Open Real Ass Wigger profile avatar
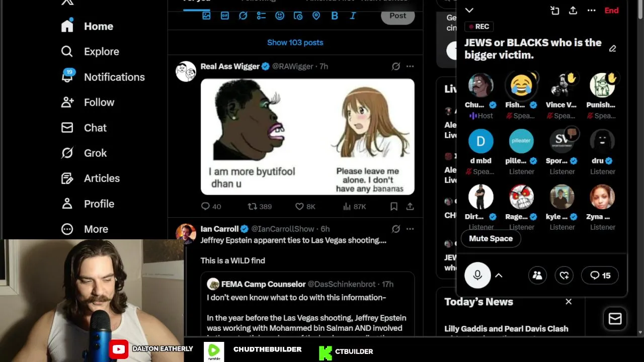Image resolution: width=644 pixels, height=362 pixels. [x=186, y=71]
